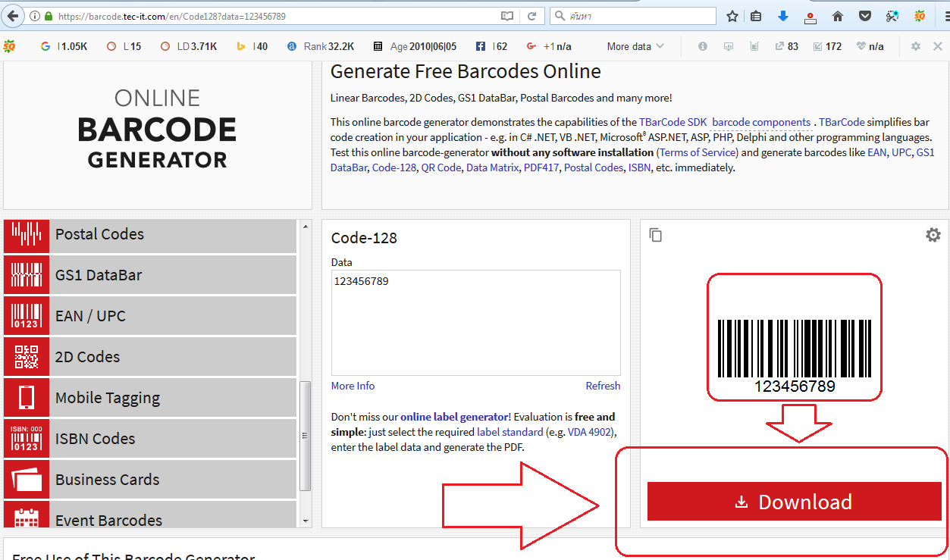Close the SEOquake bar with the X

[x=938, y=46]
